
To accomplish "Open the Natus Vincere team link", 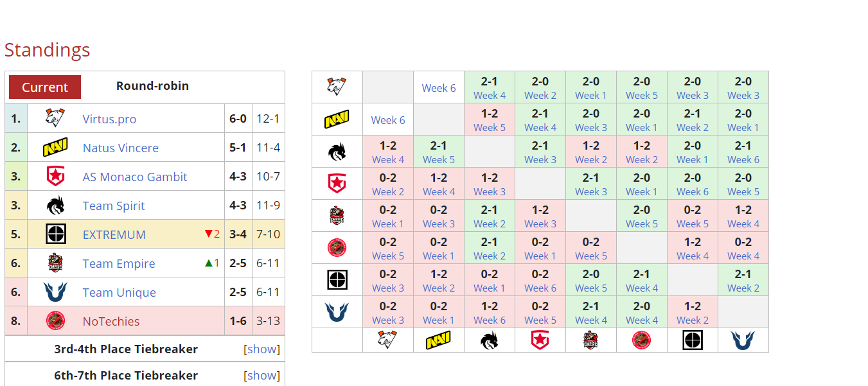I will click(120, 148).
